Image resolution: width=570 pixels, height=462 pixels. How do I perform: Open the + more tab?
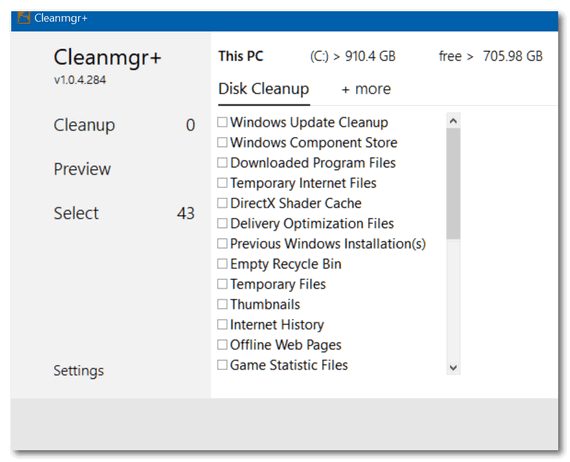coord(366,89)
